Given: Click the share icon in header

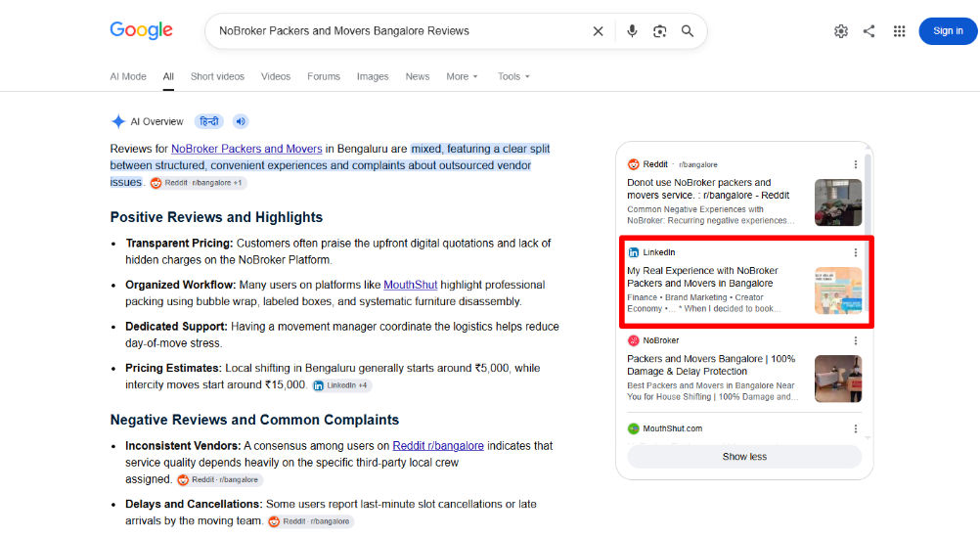Looking at the screenshot, I should point(869,31).
